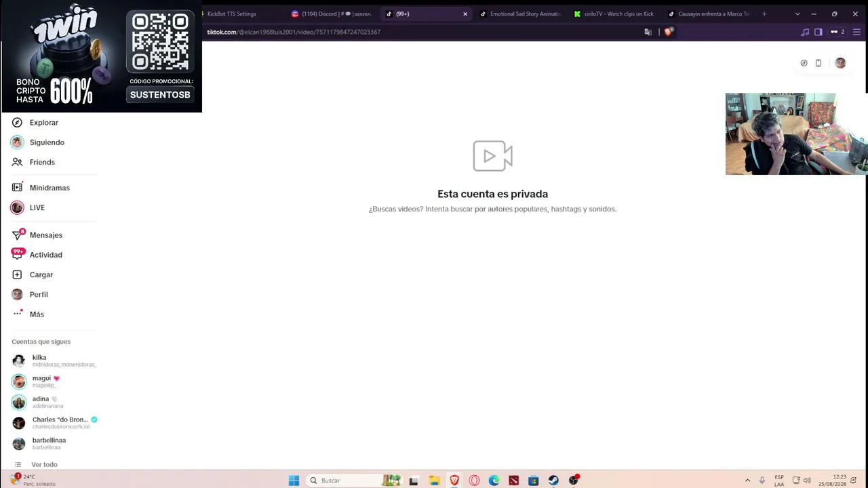
Task: Click the translate page icon in address bar
Action: point(648,32)
